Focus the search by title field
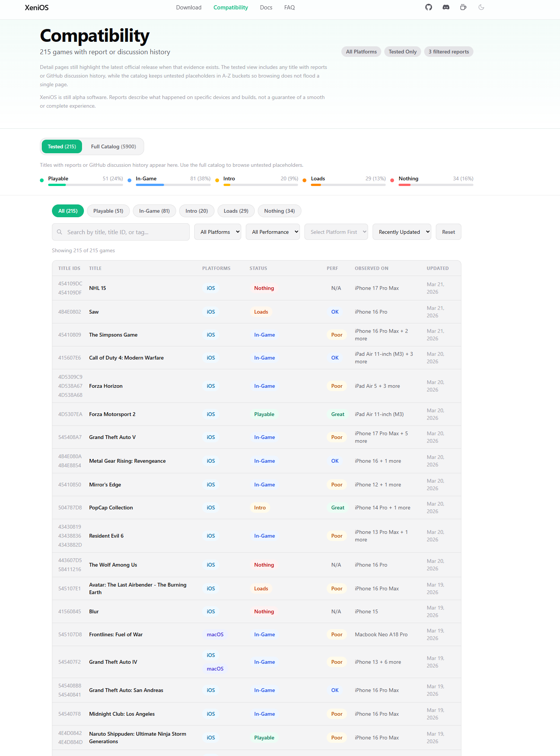Image resolution: width=560 pixels, height=756 pixels. (x=126, y=232)
